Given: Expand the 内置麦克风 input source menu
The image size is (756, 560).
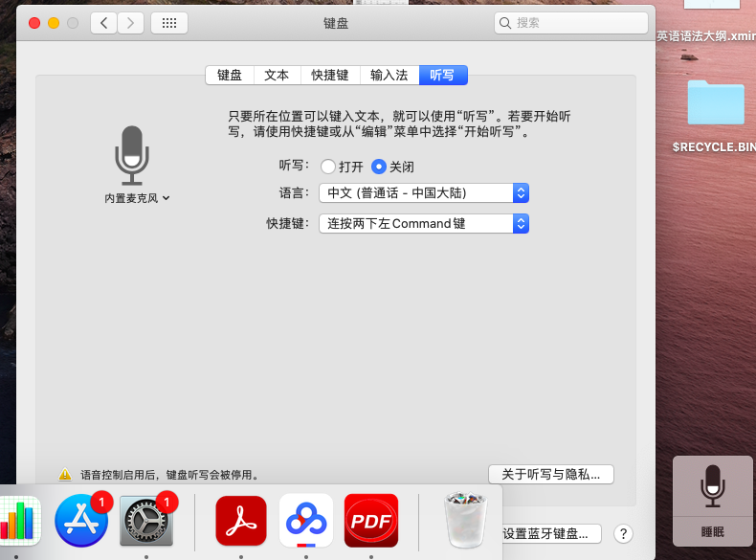Looking at the screenshot, I should pyautogui.click(x=138, y=198).
